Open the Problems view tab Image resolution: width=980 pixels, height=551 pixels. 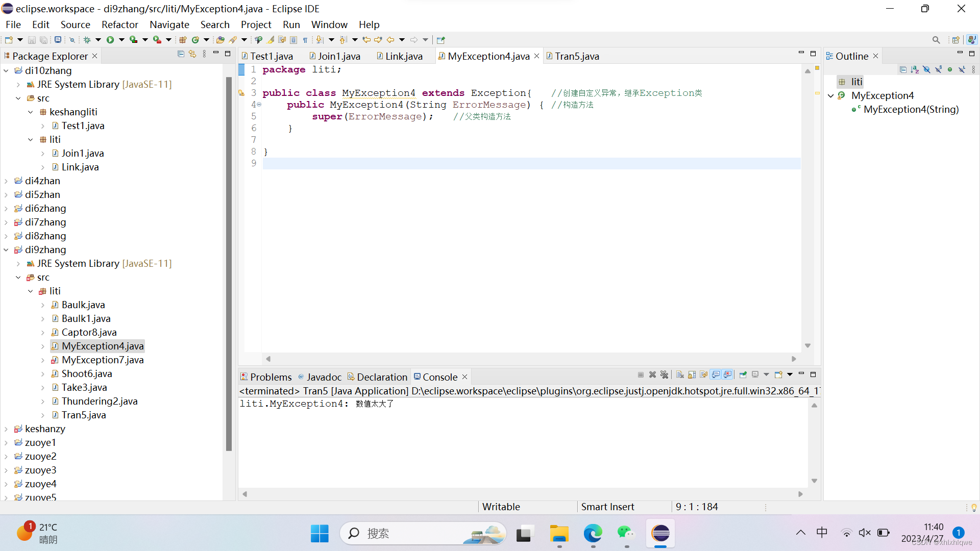point(271,377)
